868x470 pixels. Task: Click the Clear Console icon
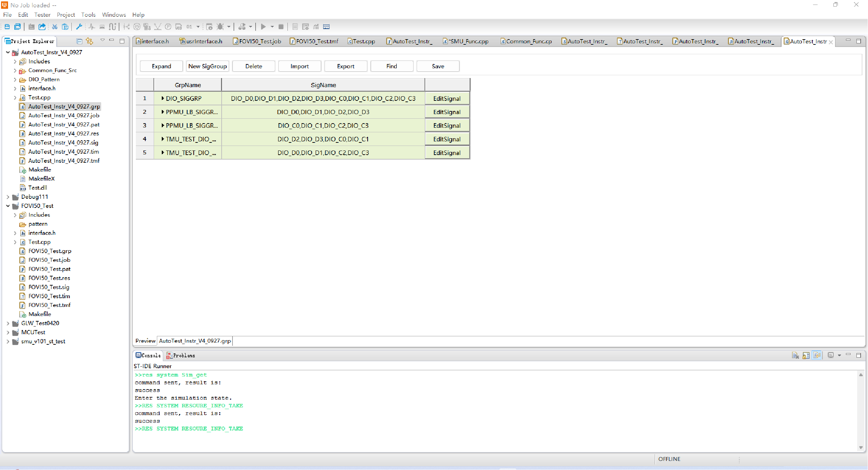pyautogui.click(x=795, y=355)
